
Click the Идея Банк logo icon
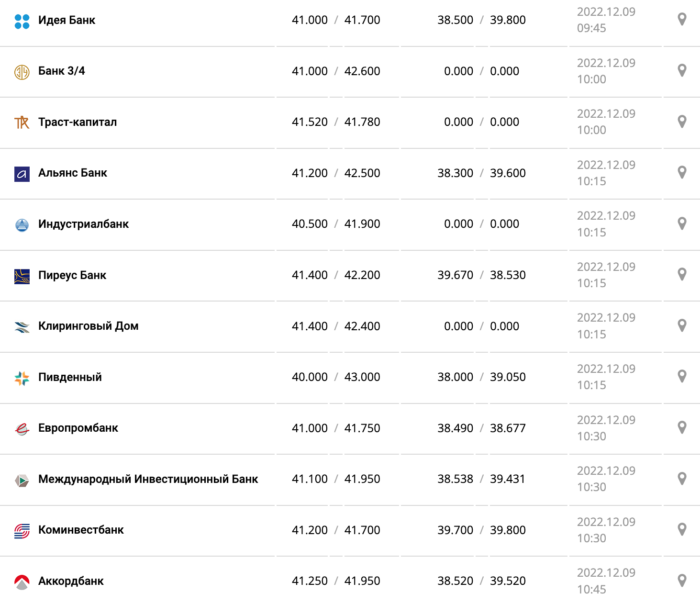click(x=22, y=22)
